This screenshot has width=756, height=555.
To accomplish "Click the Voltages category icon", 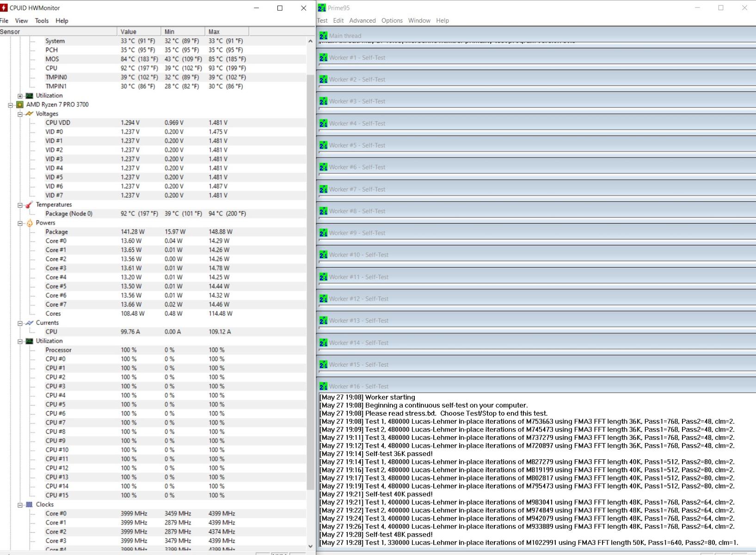I will [x=29, y=114].
